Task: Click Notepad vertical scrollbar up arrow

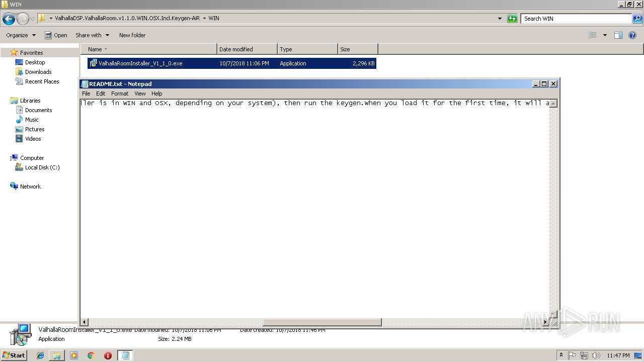Action: point(553,103)
